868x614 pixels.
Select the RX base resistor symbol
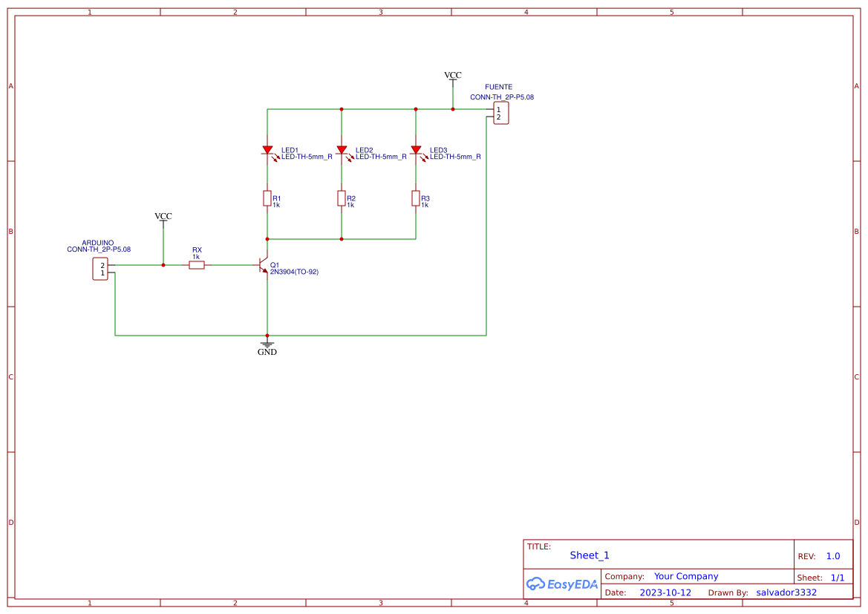click(x=197, y=265)
